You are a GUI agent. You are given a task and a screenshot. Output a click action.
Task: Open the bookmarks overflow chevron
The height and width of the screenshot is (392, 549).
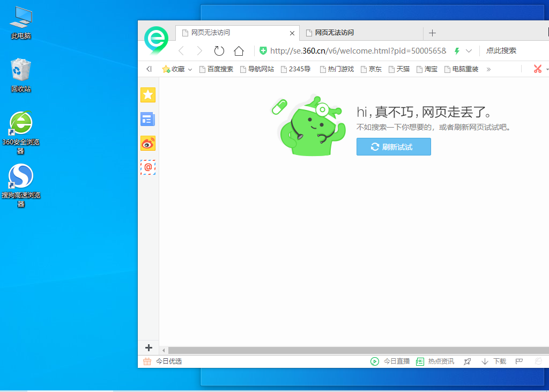pos(488,69)
